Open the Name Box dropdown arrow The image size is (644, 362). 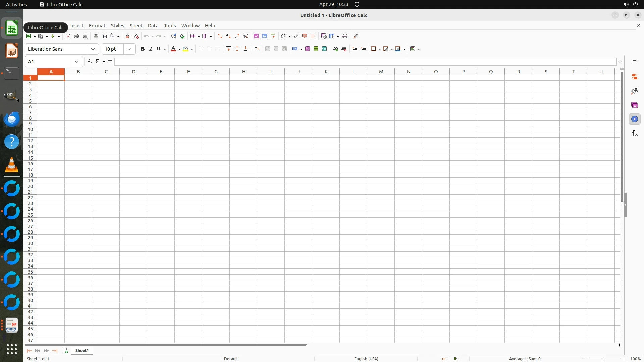point(77,62)
